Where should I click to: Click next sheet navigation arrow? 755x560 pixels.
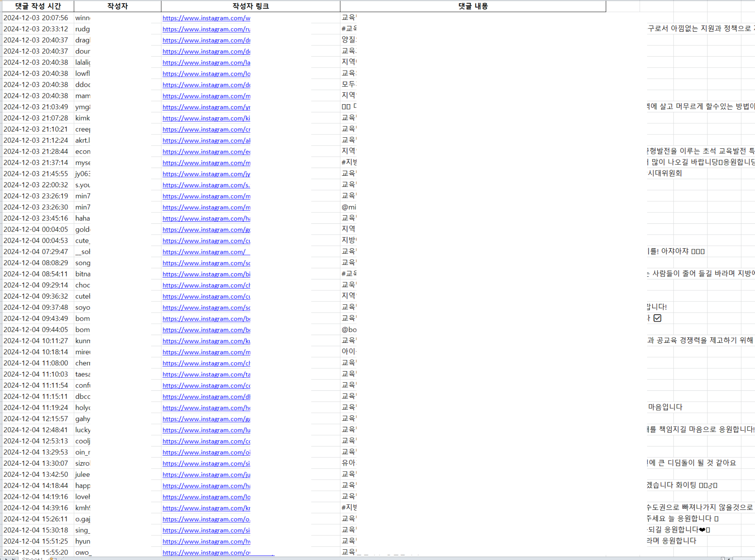(x=6, y=558)
